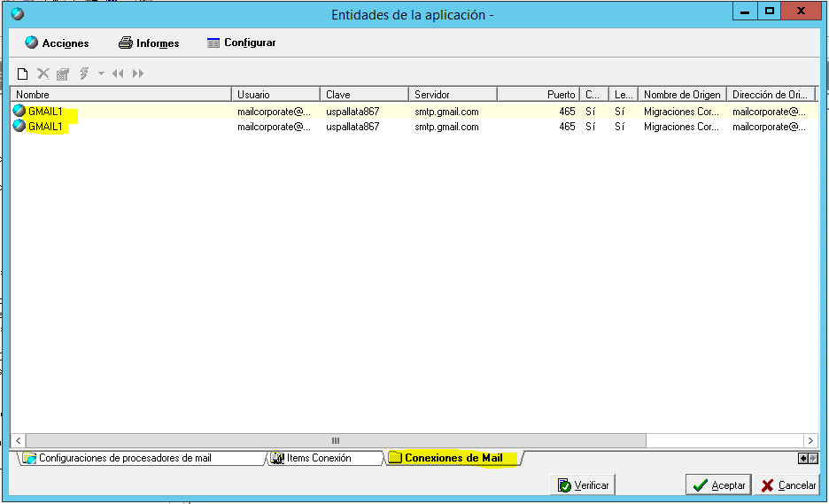Click the application globe icon in title bar
The width and height of the screenshot is (829, 504).
pos(18,14)
